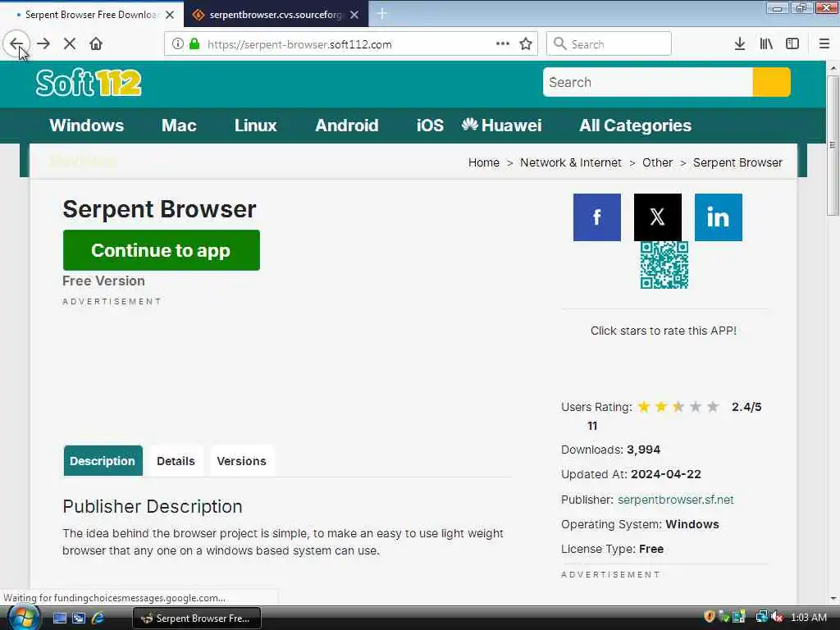Click the muted volume tray icon
The height and width of the screenshot is (630, 840).
(x=778, y=618)
